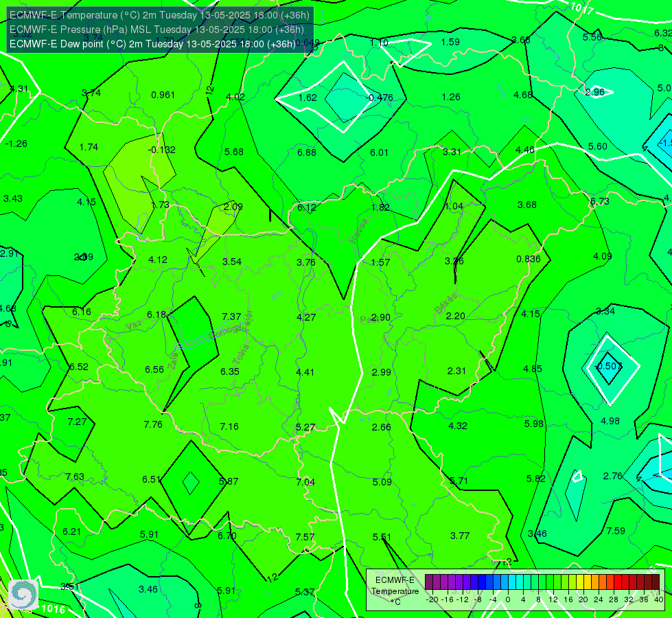Click the dew point value 5.68
The image size is (672, 618).
point(233,152)
